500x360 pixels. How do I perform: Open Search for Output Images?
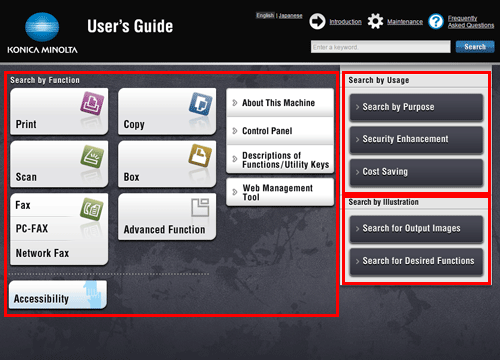(x=416, y=229)
